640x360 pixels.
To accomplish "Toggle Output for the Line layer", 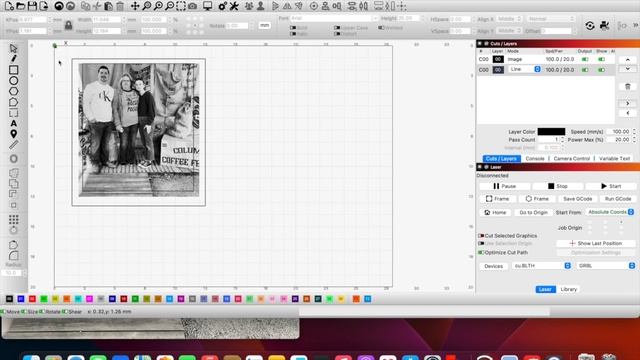I will [x=585, y=70].
